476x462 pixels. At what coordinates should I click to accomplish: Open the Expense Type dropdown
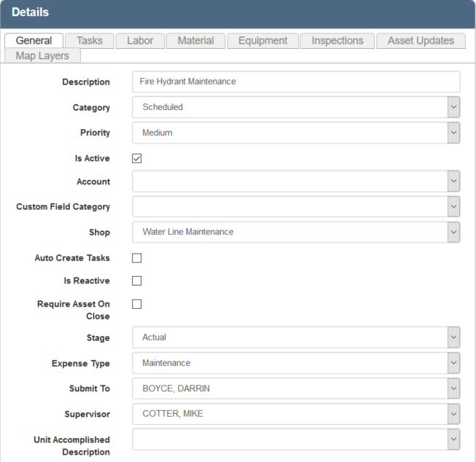(x=453, y=363)
